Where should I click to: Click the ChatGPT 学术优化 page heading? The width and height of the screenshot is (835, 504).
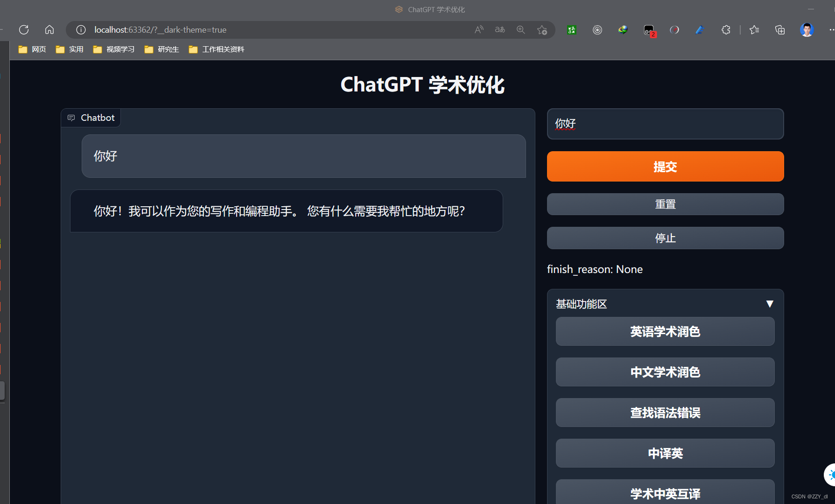tap(422, 85)
